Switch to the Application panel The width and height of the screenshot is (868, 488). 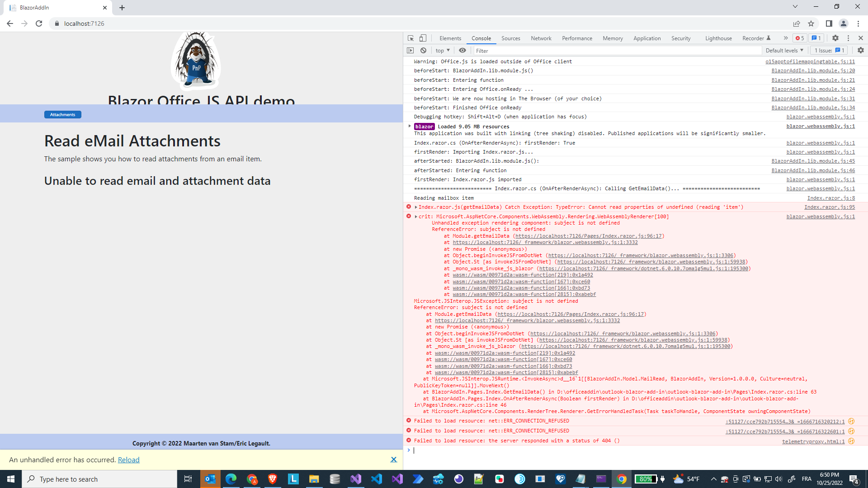click(647, 38)
